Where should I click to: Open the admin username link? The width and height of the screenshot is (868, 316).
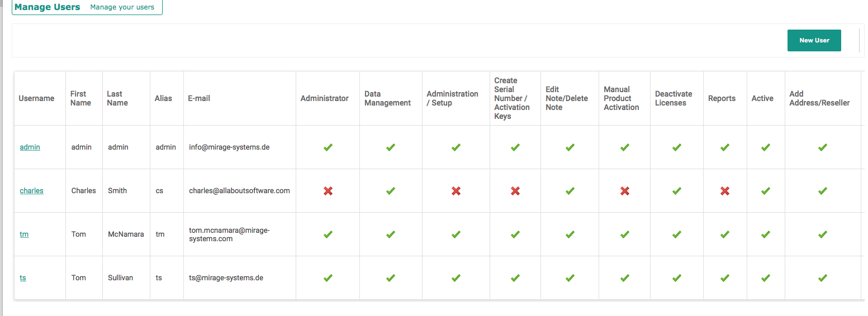pos(30,147)
